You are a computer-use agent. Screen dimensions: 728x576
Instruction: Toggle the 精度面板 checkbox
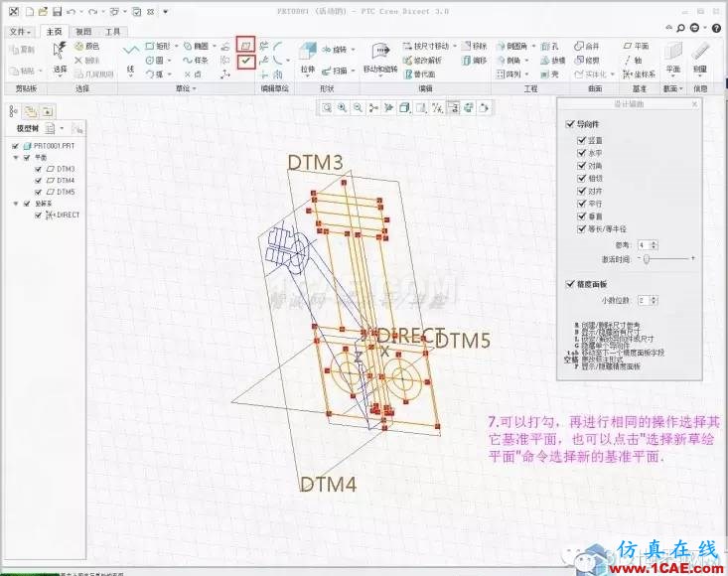570,284
